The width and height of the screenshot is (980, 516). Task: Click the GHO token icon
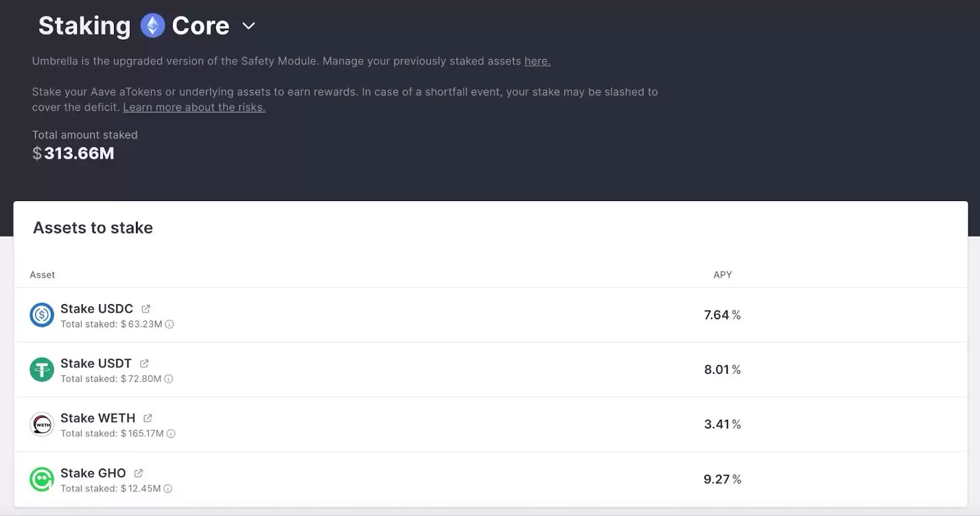point(41,479)
